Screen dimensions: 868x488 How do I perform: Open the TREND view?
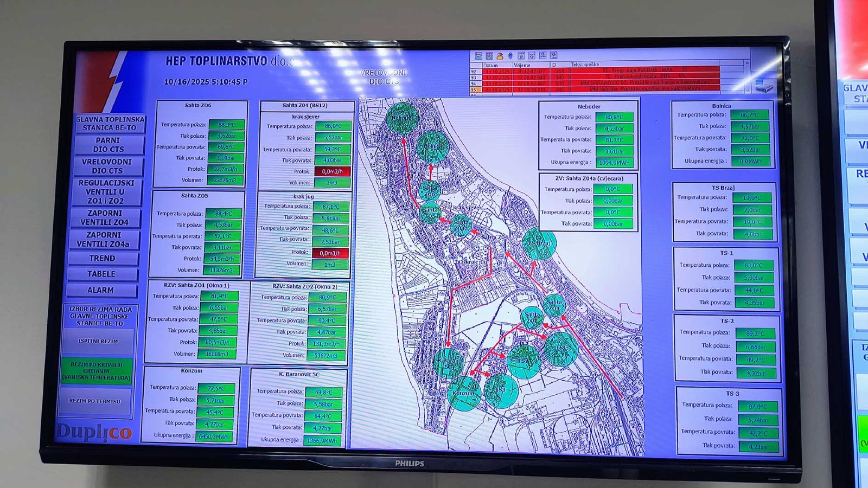click(x=103, y=259)
